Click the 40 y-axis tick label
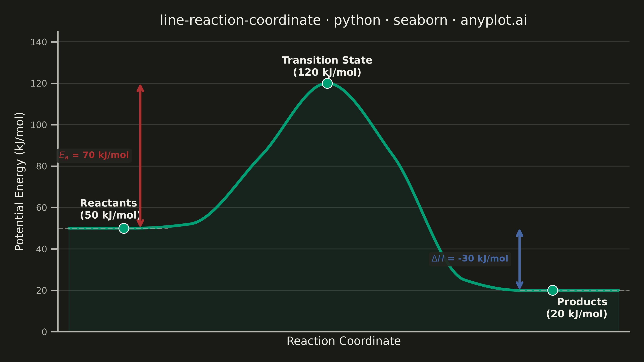This screenshot has width=644, height=362. point(41,249)
